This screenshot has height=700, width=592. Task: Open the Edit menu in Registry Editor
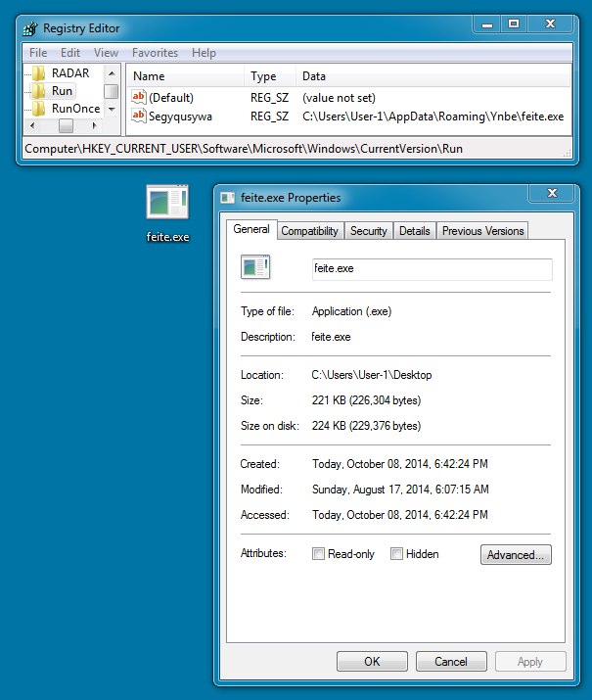tap(70, 53)
